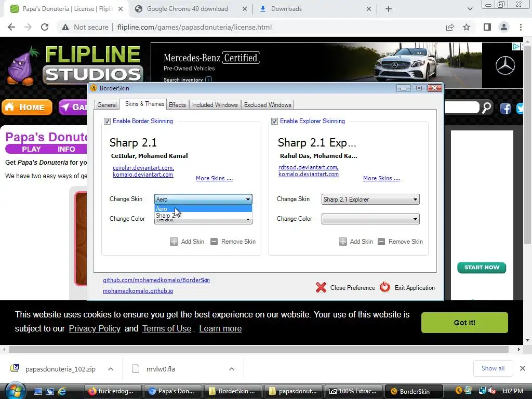Viewport: 532px width, 399px height.
Task: Tick Enable Border Skinning checkbox
Action: tap(107, 121)
